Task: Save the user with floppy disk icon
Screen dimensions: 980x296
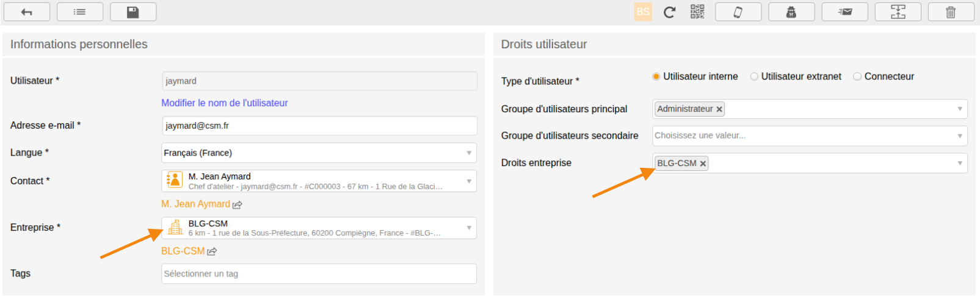Action: (x=133, y=12)
